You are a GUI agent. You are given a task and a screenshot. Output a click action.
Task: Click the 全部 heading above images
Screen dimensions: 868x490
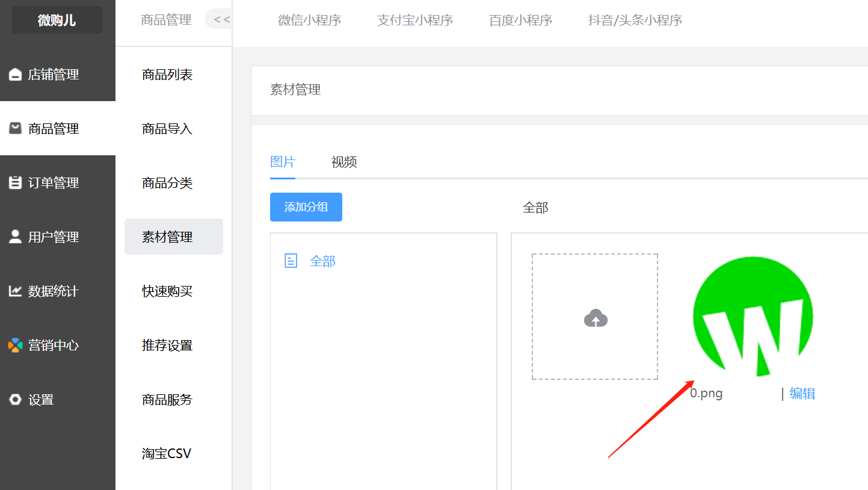coord(535,208)
